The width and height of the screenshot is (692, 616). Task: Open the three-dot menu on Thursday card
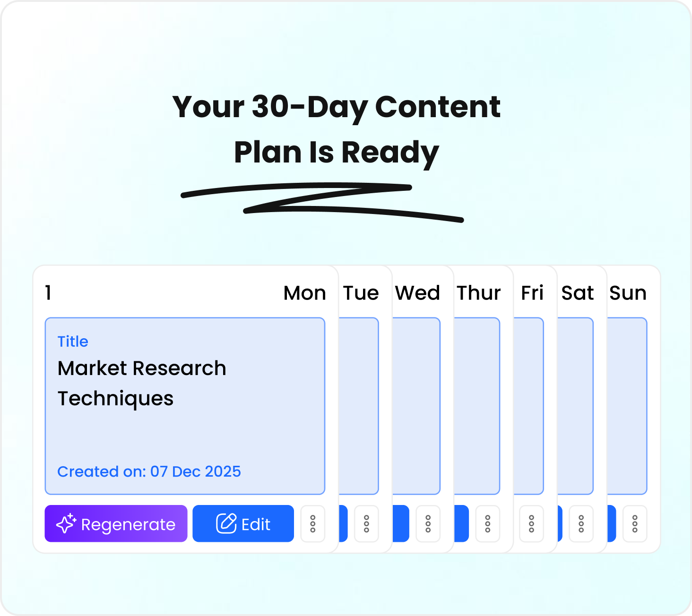pyautogui.click(x=488, y=524)
